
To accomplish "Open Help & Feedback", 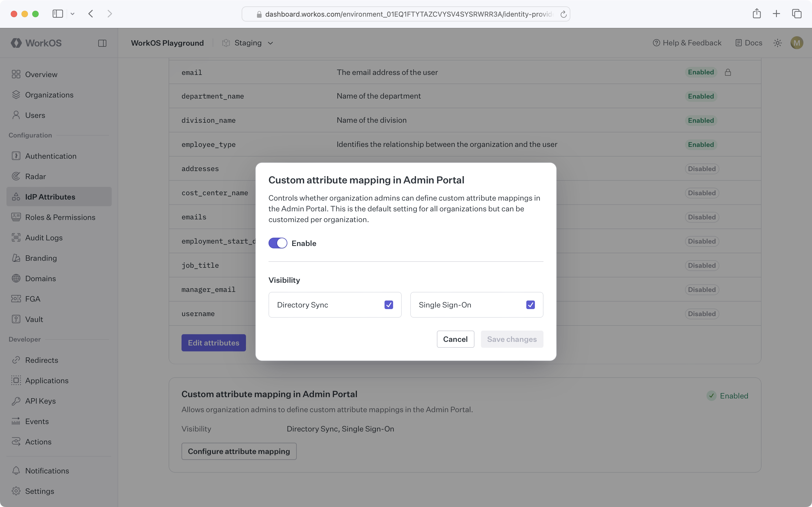I will pyautogui.click(x=687, y=43).
